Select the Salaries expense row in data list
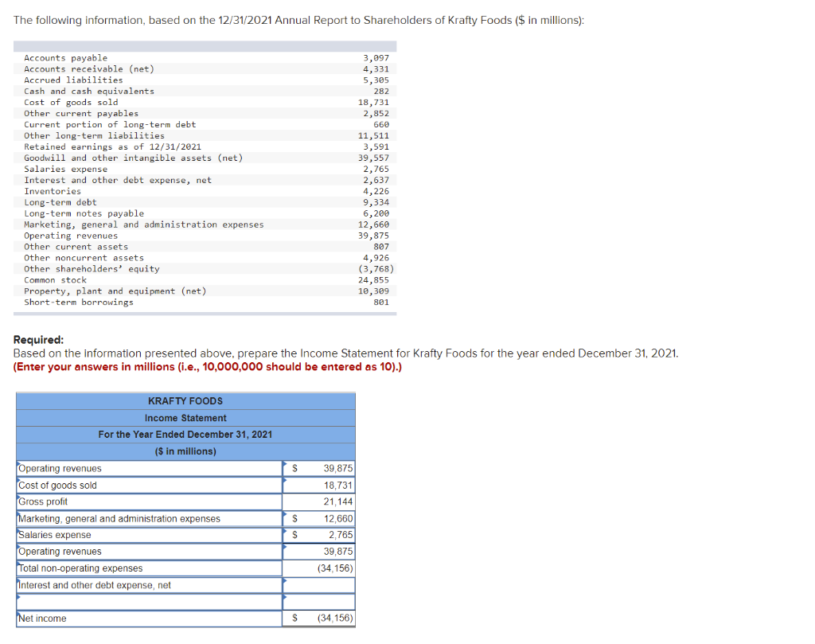Viewport: 815px width, 644px height. click(205, 169)
